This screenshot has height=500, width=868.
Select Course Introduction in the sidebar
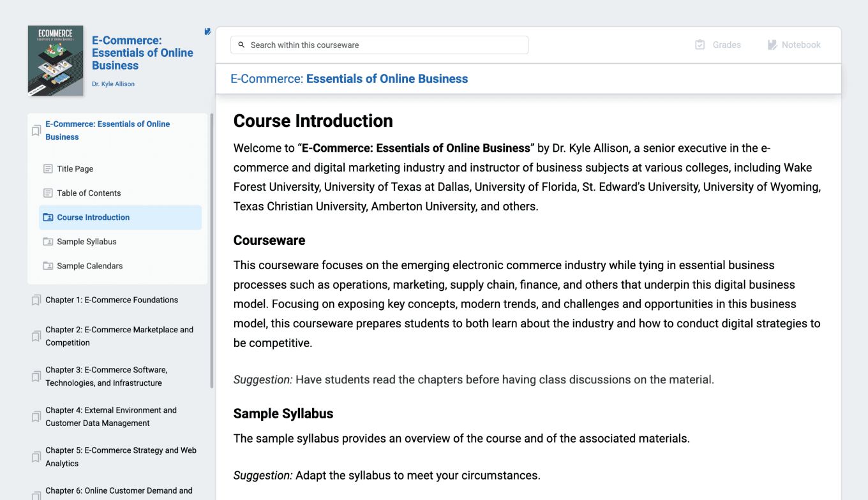tap(93, 217)
